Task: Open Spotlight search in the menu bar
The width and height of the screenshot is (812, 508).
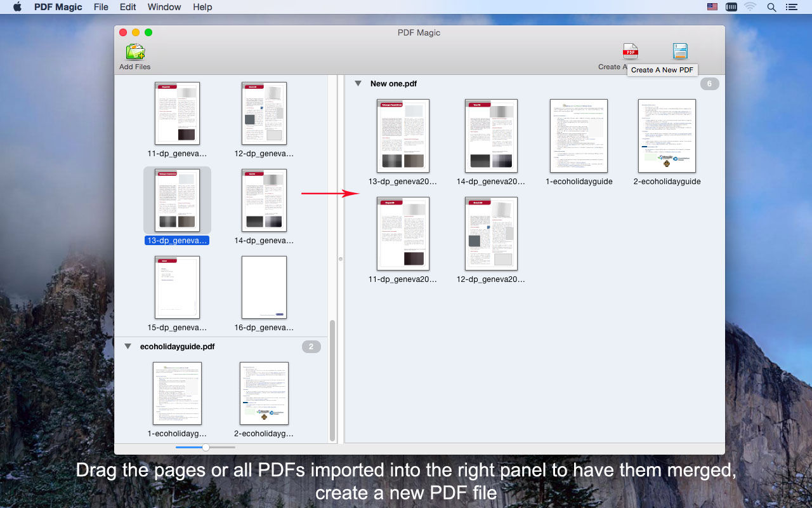Action: (771, 7)
